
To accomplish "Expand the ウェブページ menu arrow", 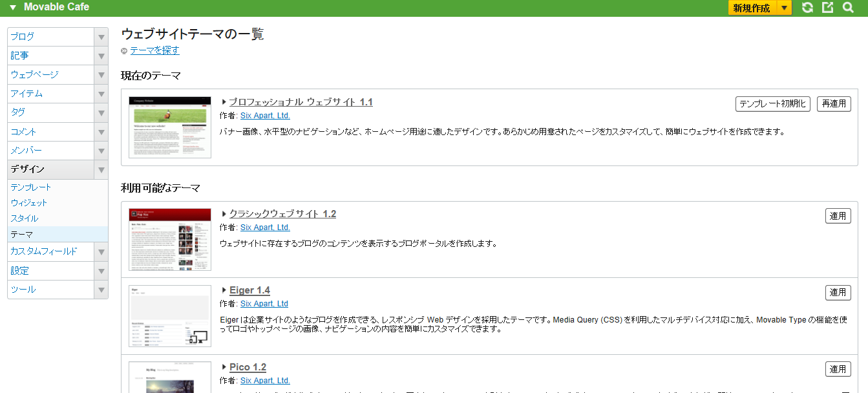I will [101, 74].
